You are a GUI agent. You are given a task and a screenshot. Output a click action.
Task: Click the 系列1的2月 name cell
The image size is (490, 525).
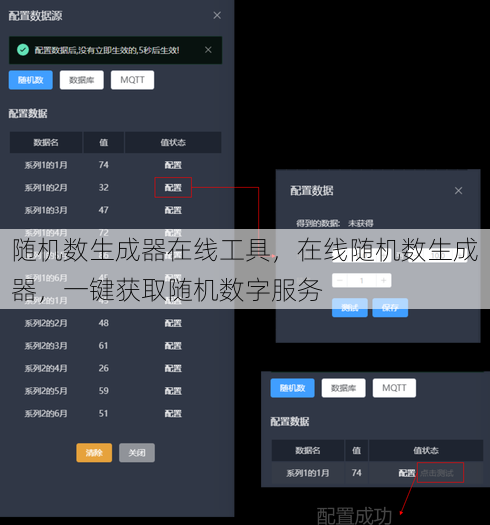click(46, 188)
